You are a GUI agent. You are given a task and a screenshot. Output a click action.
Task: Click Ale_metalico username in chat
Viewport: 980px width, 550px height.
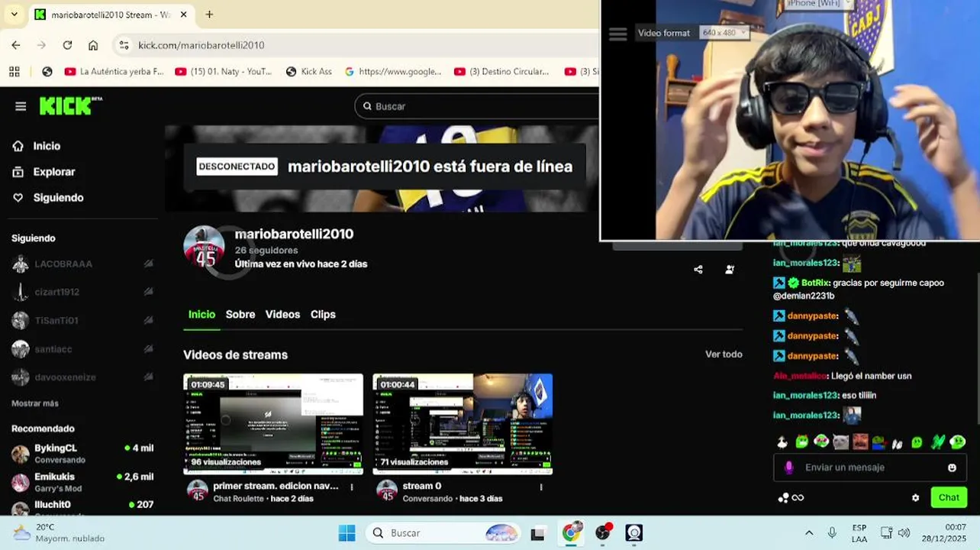800,376
